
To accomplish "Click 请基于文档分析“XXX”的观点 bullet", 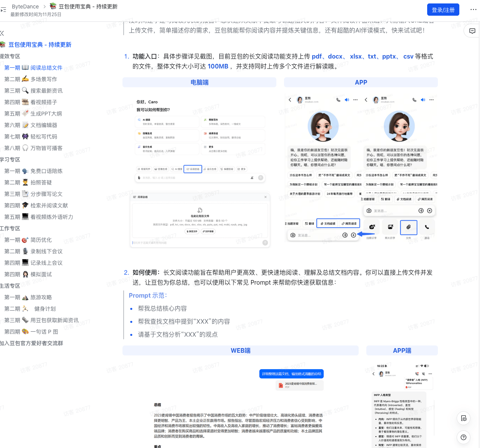I will 178,334.
